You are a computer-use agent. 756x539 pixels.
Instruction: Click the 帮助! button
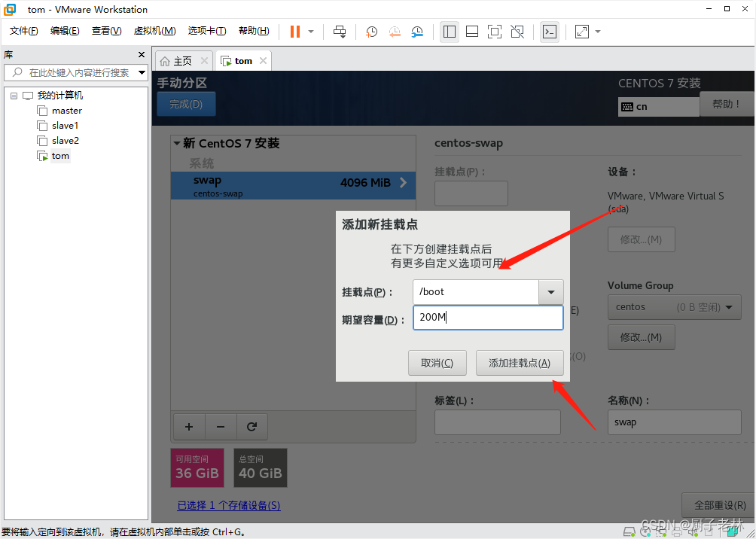[726, 104]
